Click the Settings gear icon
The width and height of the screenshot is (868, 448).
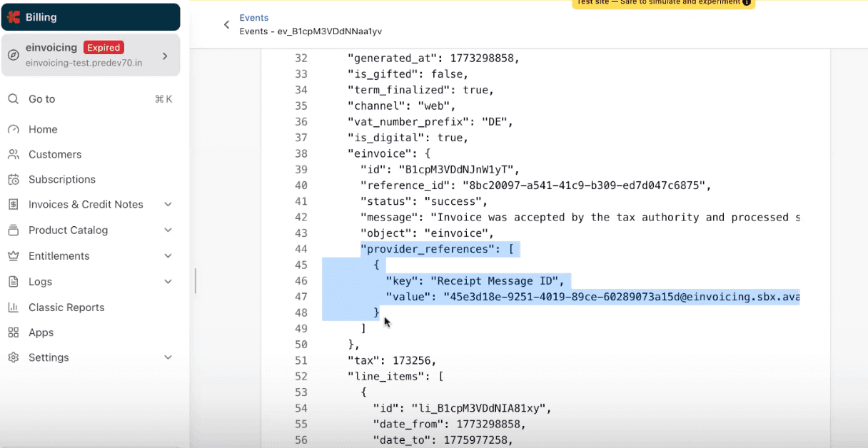click(x=14, y=357)
